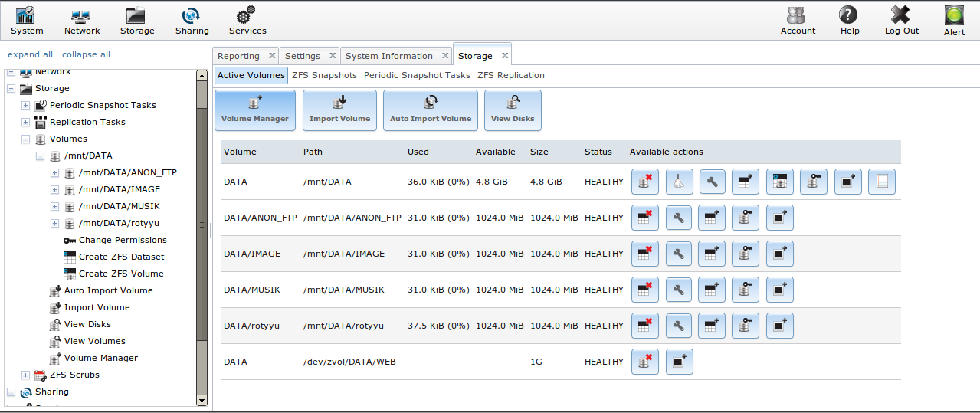The image size is (980, 413).
Task: Start scrub using broom icon in /mnt/DATA row
Action: coord(679,182)
